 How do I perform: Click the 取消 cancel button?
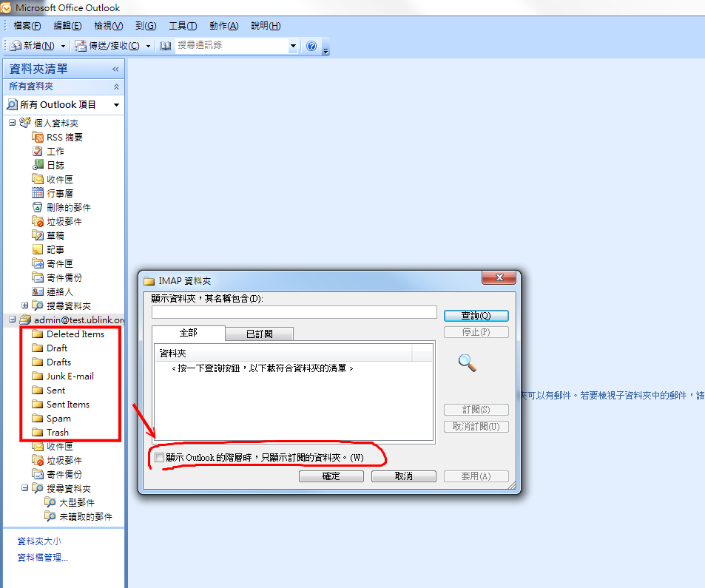403,476
